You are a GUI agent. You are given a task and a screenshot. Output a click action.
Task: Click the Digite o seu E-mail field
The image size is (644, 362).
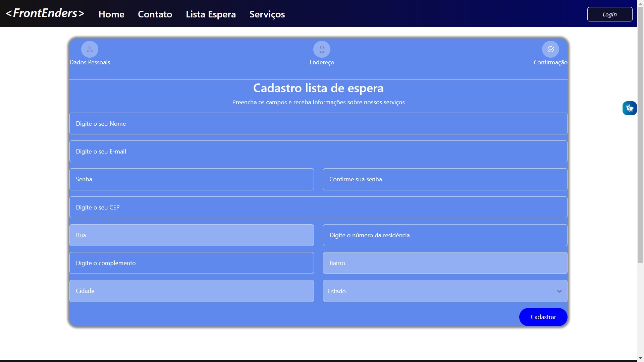(x=318, y=151)
